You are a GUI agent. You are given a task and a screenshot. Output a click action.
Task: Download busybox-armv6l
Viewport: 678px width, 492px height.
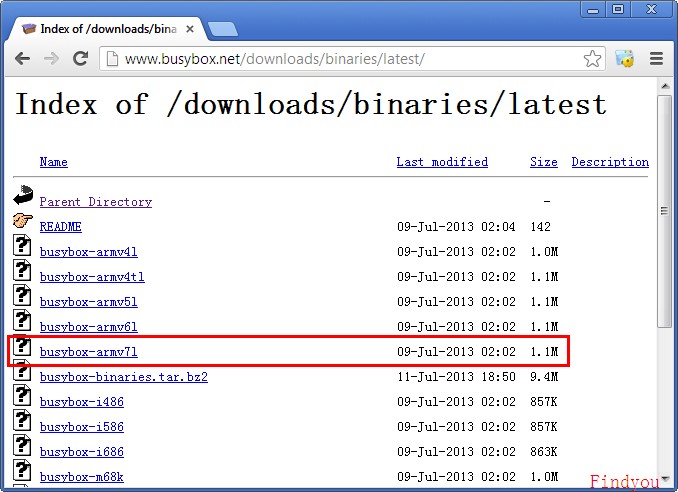point(89,327)
